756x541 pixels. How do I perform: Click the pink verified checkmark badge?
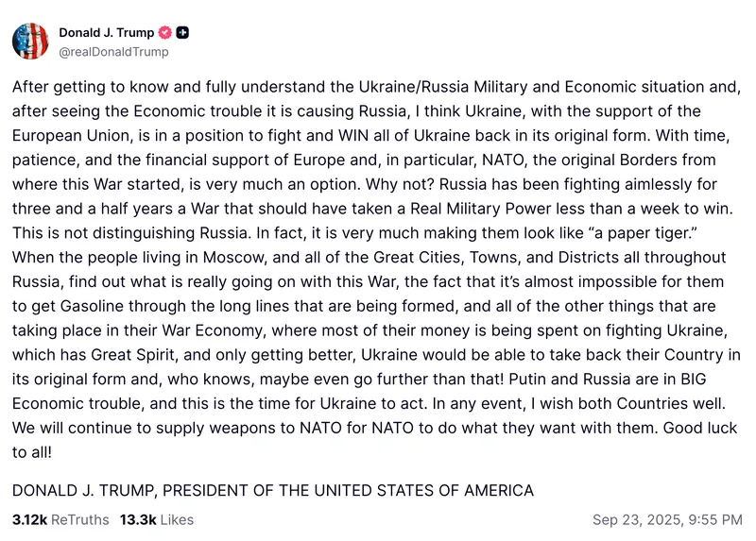[165, 33]
